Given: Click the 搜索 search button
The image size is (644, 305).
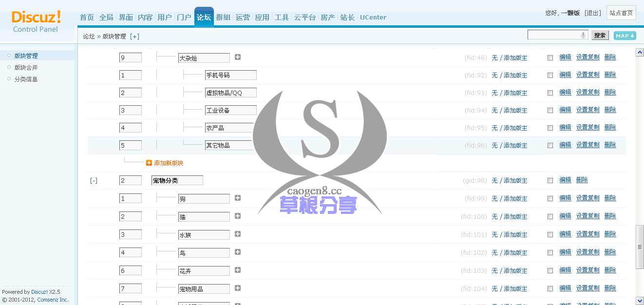Looking at the screenshot, I should [600, 35].
